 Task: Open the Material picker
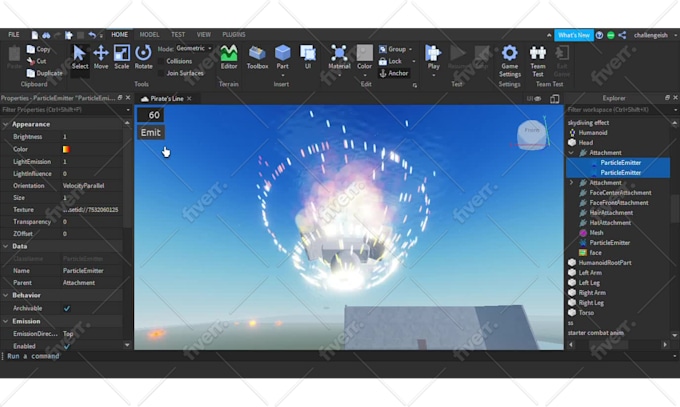tap(339, 57)
